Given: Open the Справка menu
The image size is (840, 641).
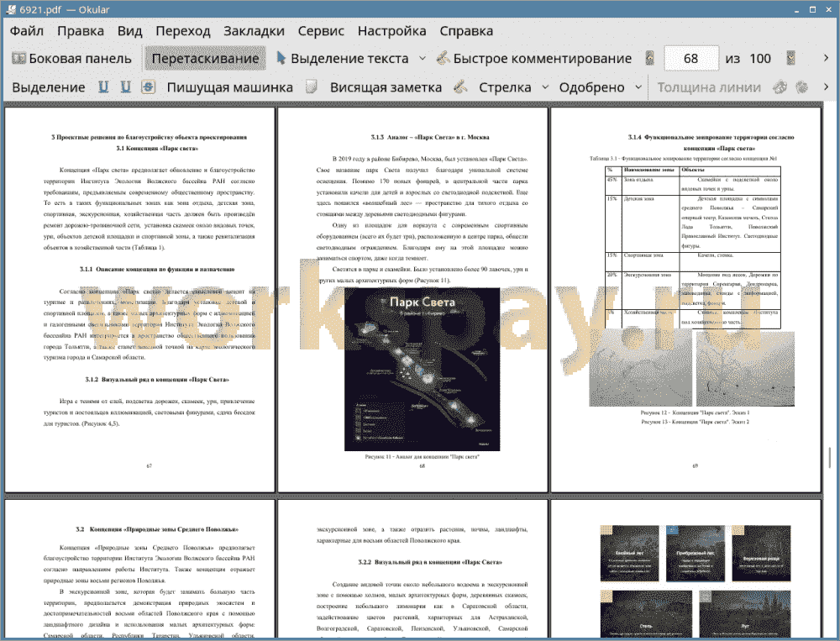Looking at the screenshot, I should coord(466,31).
